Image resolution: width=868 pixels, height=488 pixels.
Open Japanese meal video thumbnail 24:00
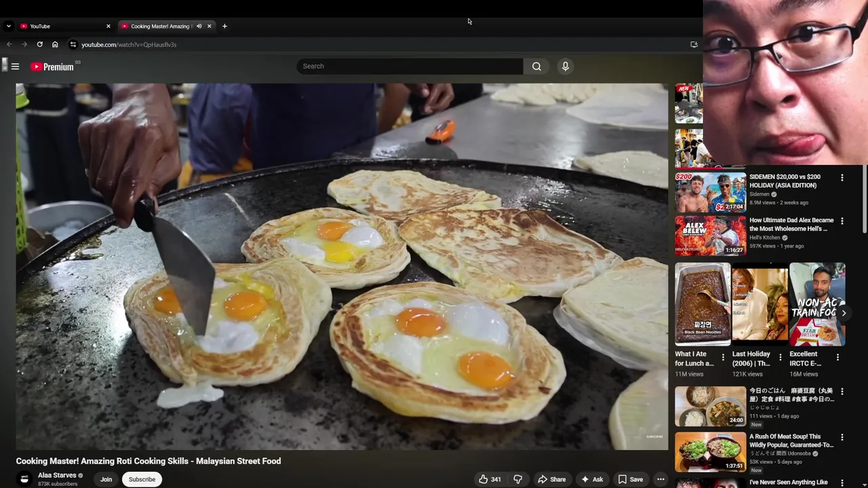(x=710, y=407)
